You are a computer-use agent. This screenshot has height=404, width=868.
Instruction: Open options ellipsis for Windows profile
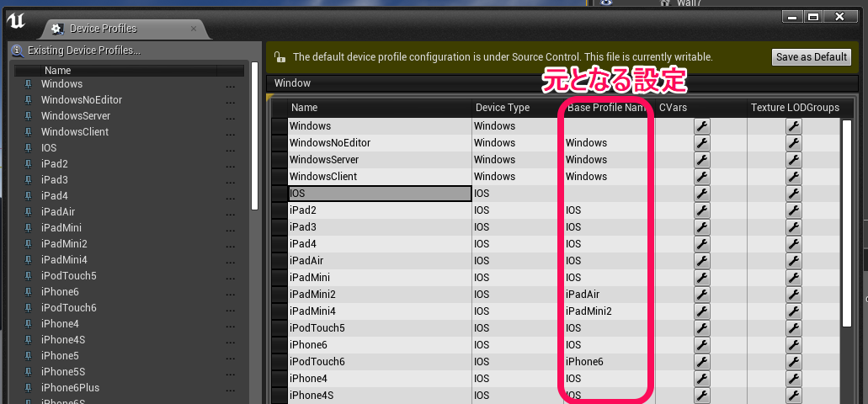(231, 87)
